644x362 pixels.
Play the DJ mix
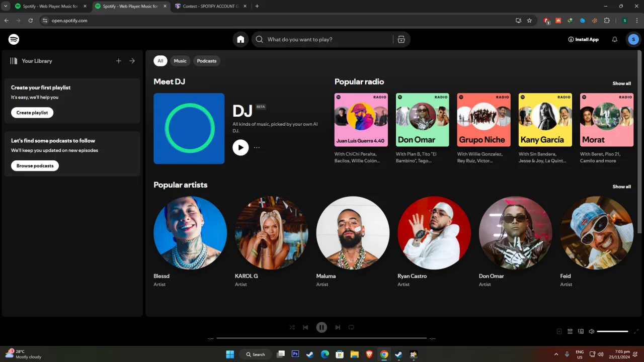click(x=240, y=147)
